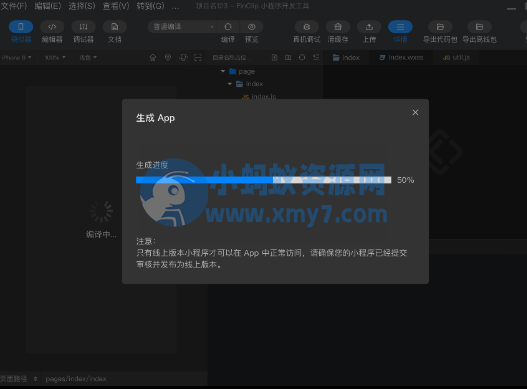Click the blue generation progress bar
This screenshot has height=389, width=527.
(263, 180)
